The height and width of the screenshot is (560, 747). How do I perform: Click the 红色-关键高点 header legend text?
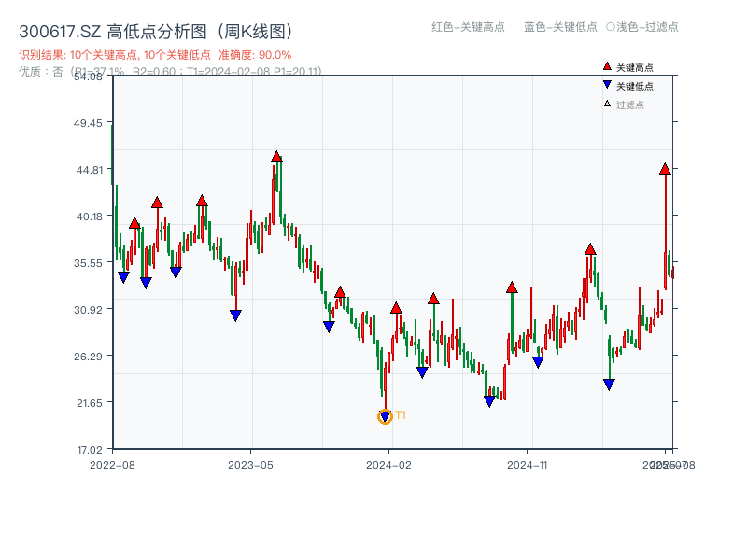(x=468, y=27)
